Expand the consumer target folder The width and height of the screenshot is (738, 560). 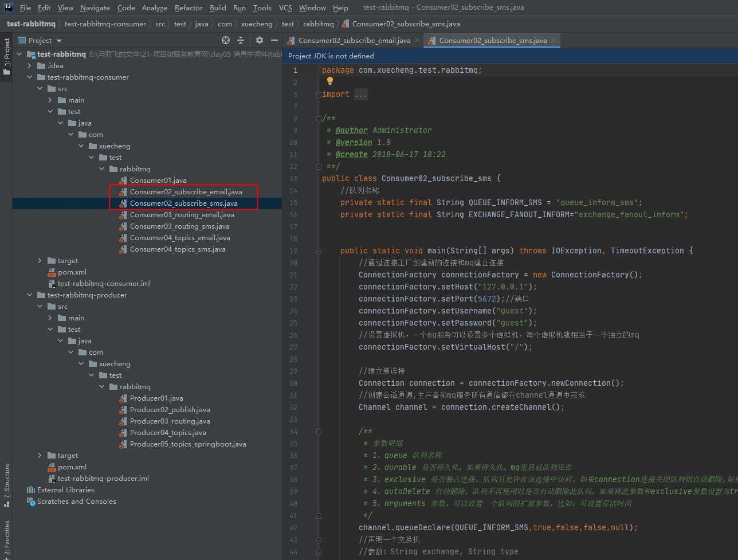point(40,261)
